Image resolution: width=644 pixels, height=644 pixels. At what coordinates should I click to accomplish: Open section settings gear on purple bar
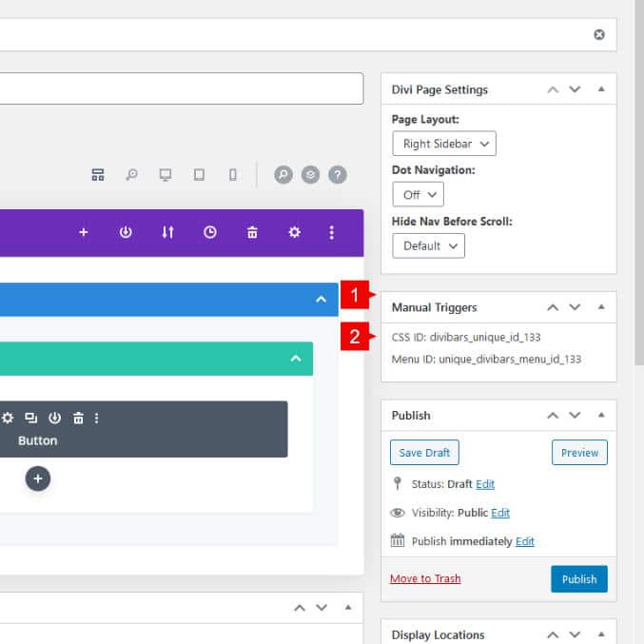click(294, 232)
